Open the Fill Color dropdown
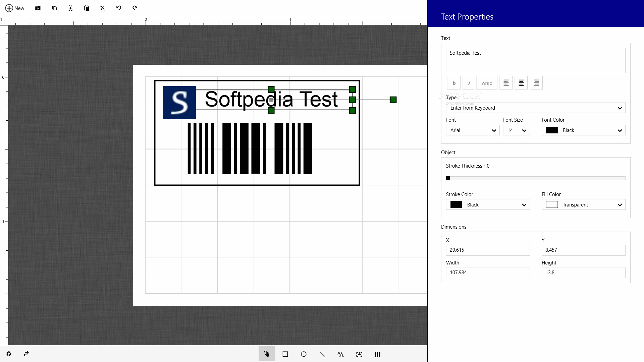644x362 pixels. (x=583, y=205)
